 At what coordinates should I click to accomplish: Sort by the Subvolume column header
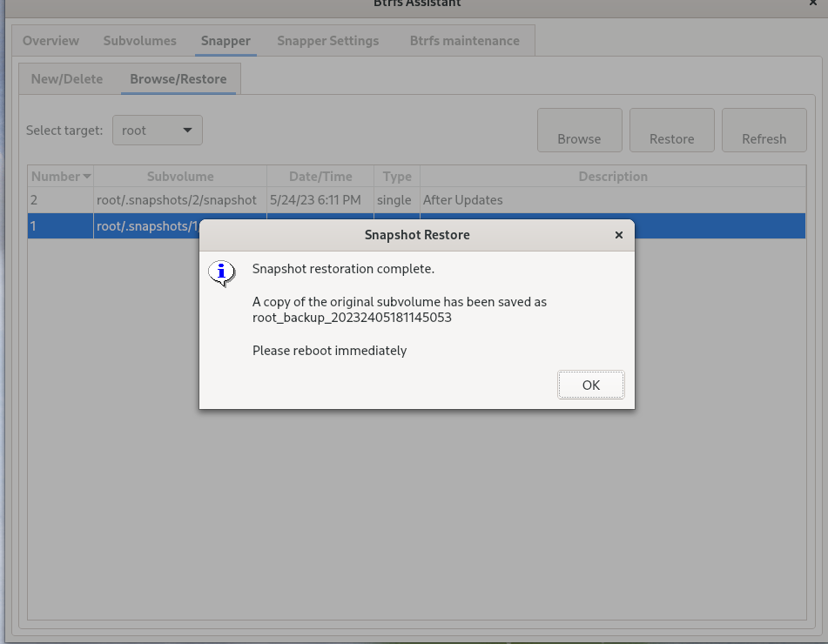(180, 177)
